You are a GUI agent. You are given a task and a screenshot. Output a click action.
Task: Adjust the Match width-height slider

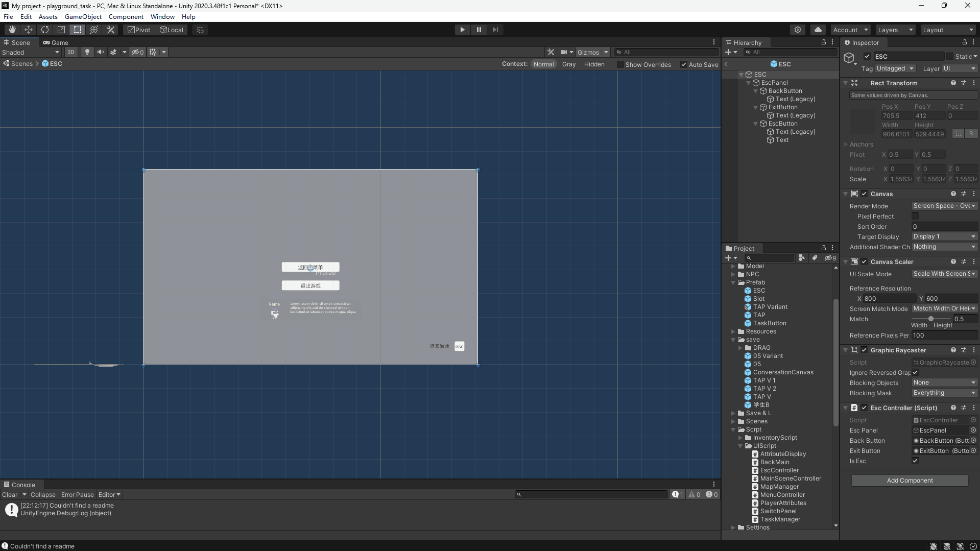click(x=930, y=319)
